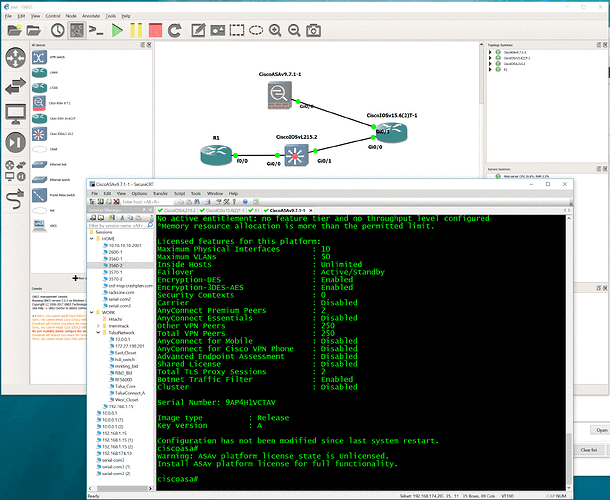Select the draw ellipse tool

(x=256, y=30)
